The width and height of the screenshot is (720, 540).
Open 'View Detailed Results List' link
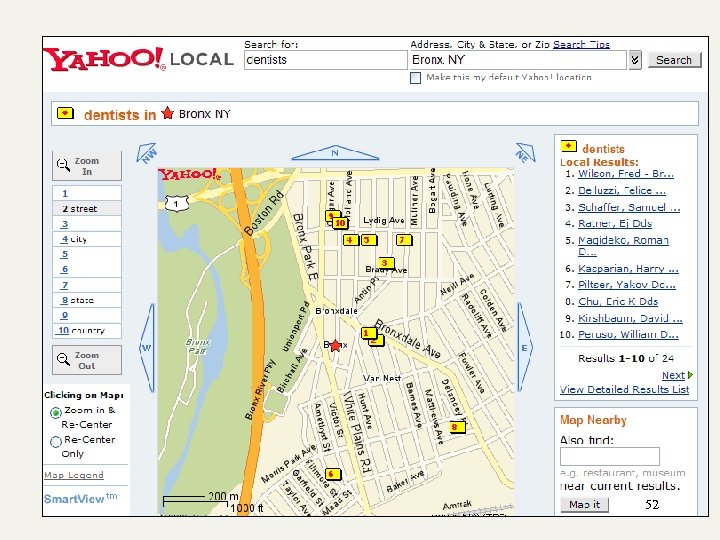click(x=624, y=389)
